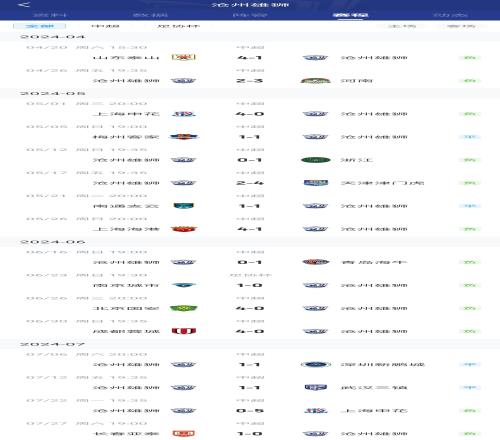Open the 长春亚泰 team logo
500x440 pixels.
coord(183,433)
